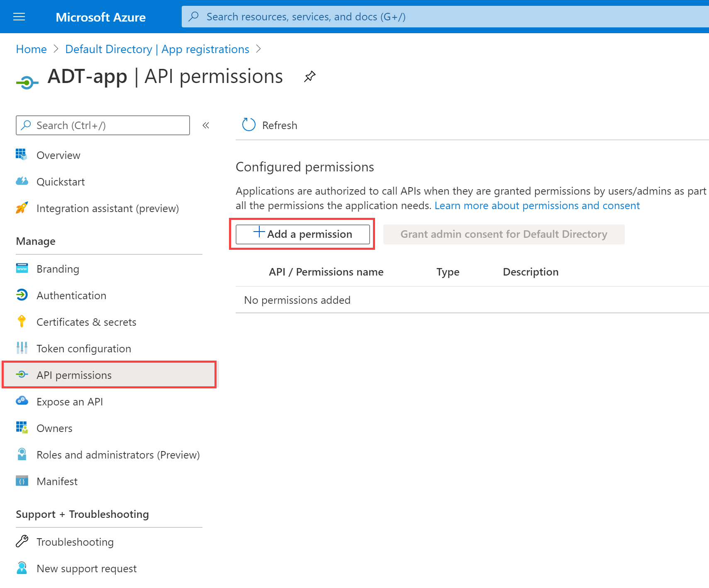Click the New support request person icon
The width and height of the screenshot is (709, 588).
pos(22,568)
